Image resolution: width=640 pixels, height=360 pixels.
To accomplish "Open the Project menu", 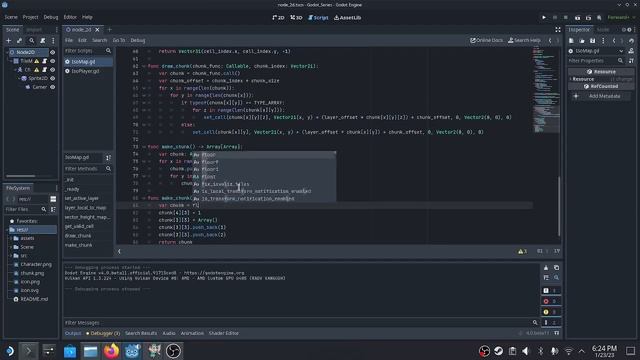I will pyautogui.click(x=30, y=17).
